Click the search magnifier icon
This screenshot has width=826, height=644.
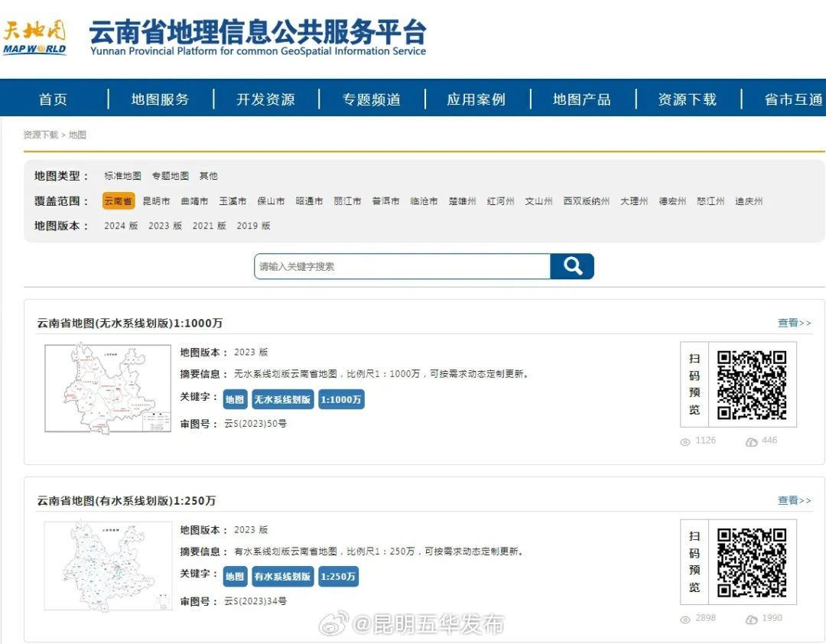572,265
